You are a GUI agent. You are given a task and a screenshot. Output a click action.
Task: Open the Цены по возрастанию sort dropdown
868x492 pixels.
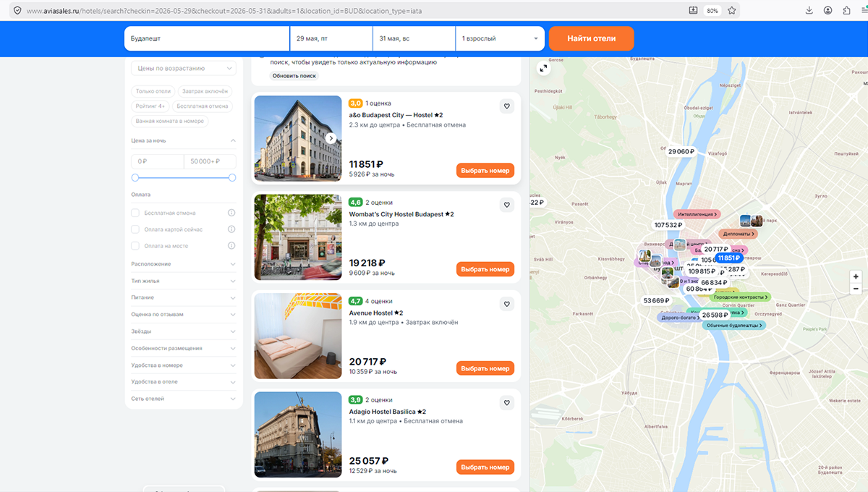point(184,68)
